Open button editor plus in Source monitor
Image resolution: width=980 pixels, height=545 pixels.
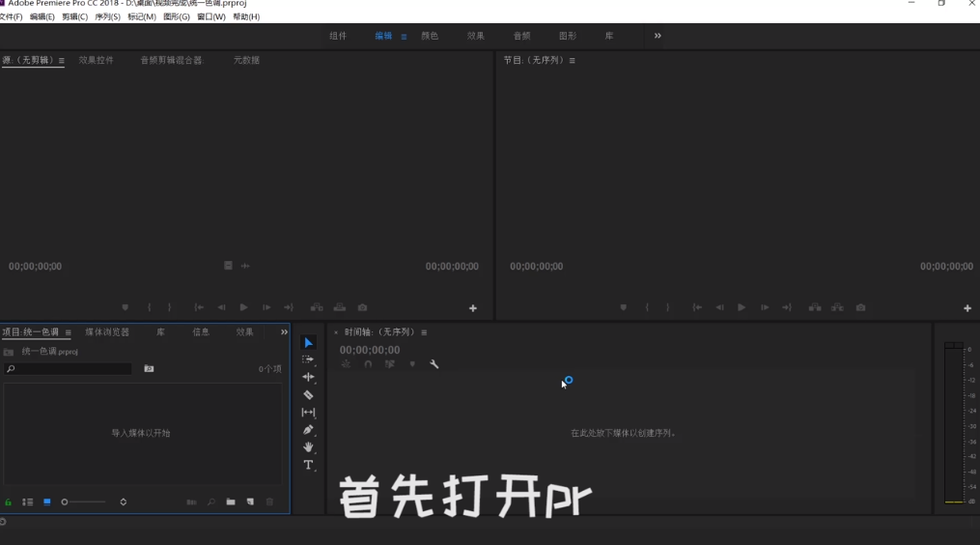pyautogui.click(x=473, y=308)
